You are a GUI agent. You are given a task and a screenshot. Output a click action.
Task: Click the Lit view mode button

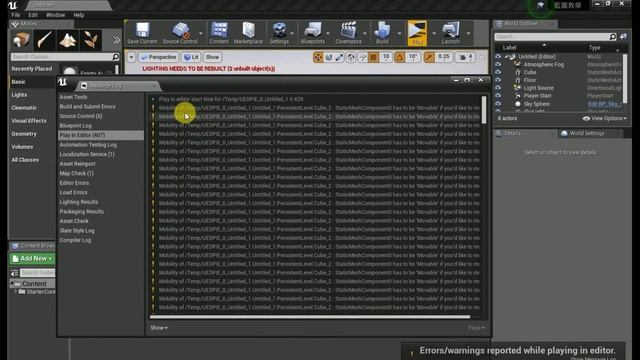tap(191, 57)
